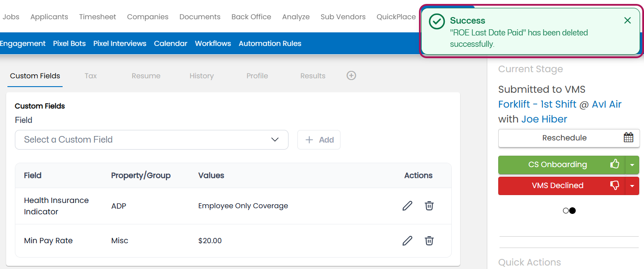Expand the VMS Declined dropdown arrow
Image resolution: width=644 pixels, height=269 pixels.
tap(632, 186)
